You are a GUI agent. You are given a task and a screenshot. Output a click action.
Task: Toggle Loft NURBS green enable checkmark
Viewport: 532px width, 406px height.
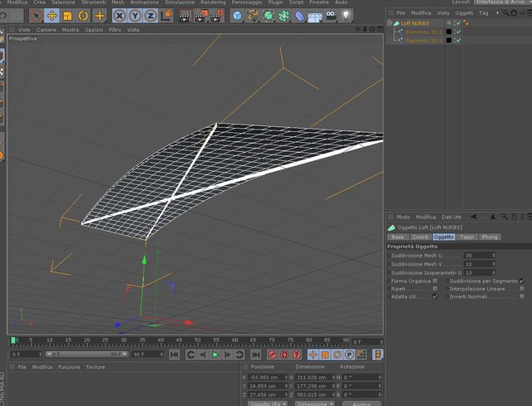point(459,23)
